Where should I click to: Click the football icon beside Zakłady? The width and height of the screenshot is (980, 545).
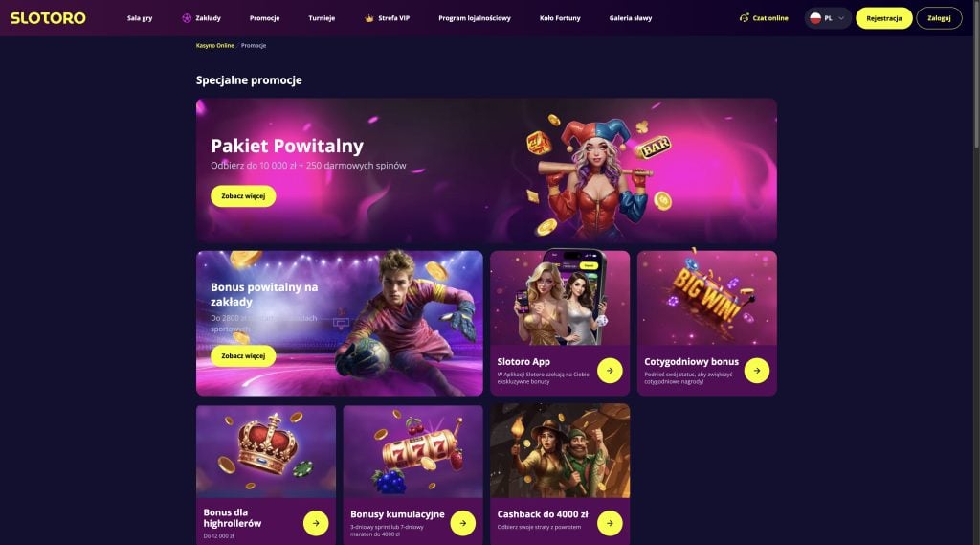[x=187, y=18]
